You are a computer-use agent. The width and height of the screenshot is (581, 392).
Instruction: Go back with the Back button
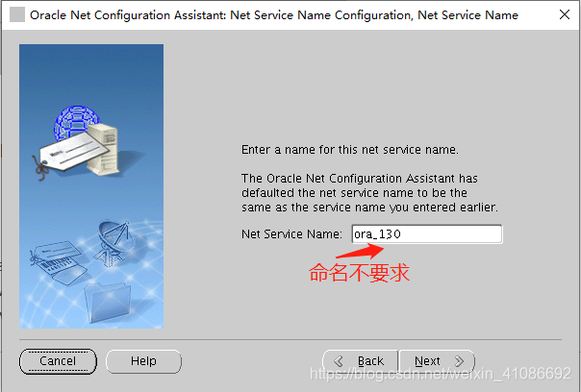(x=361, y=361)
